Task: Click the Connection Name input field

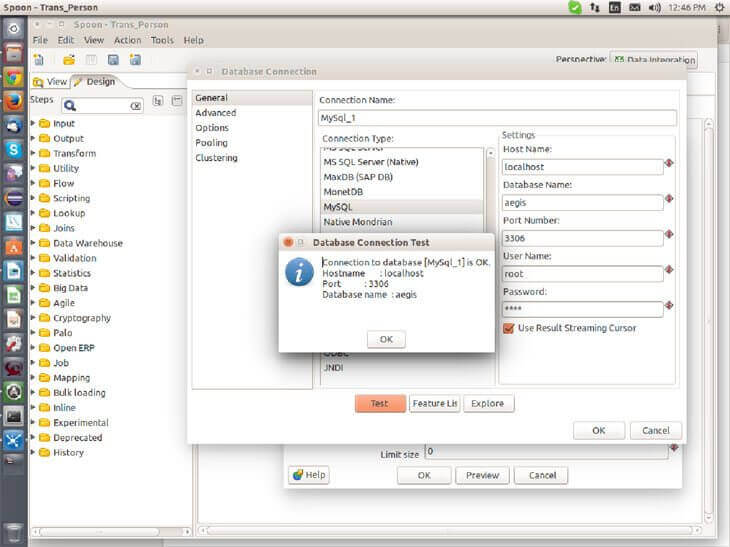Action: [497, 118]
